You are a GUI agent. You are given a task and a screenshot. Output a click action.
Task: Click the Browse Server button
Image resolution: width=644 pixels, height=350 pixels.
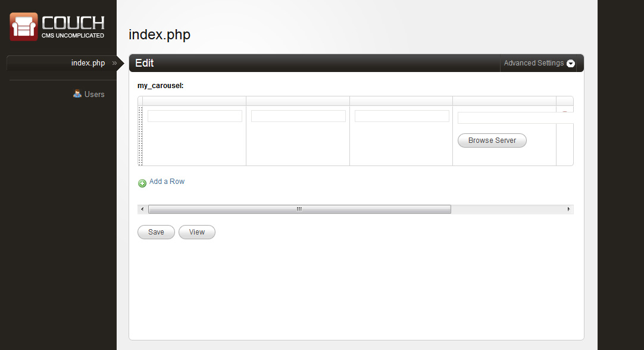click(492, 140)
